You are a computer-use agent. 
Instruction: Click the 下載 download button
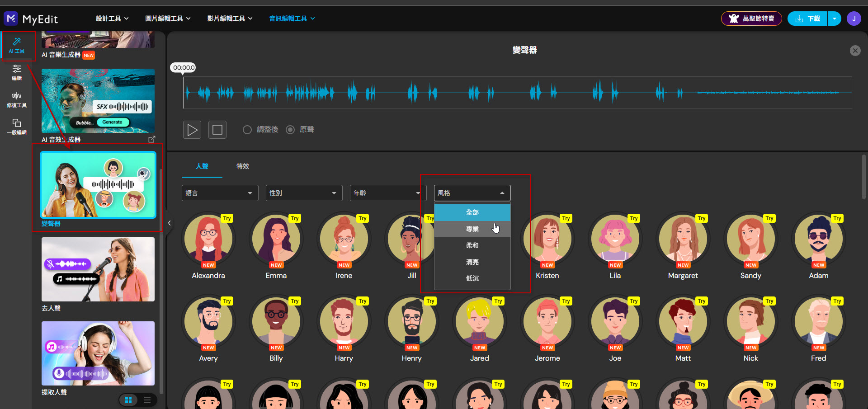pos(807,19)
